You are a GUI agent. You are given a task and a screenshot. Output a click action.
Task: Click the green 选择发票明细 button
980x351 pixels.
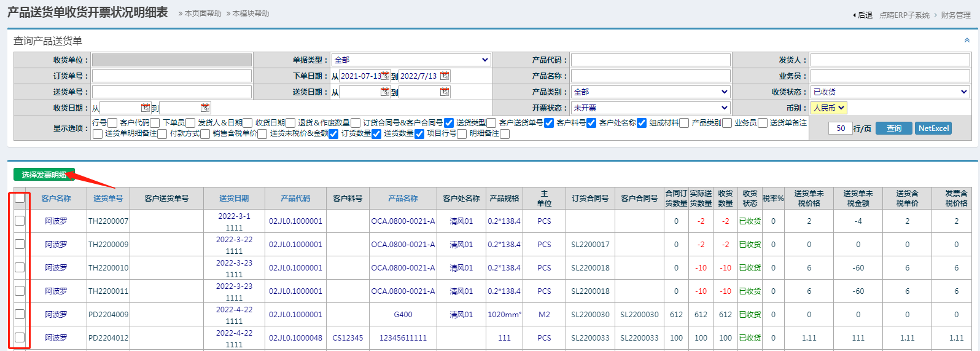coord(44,175)
